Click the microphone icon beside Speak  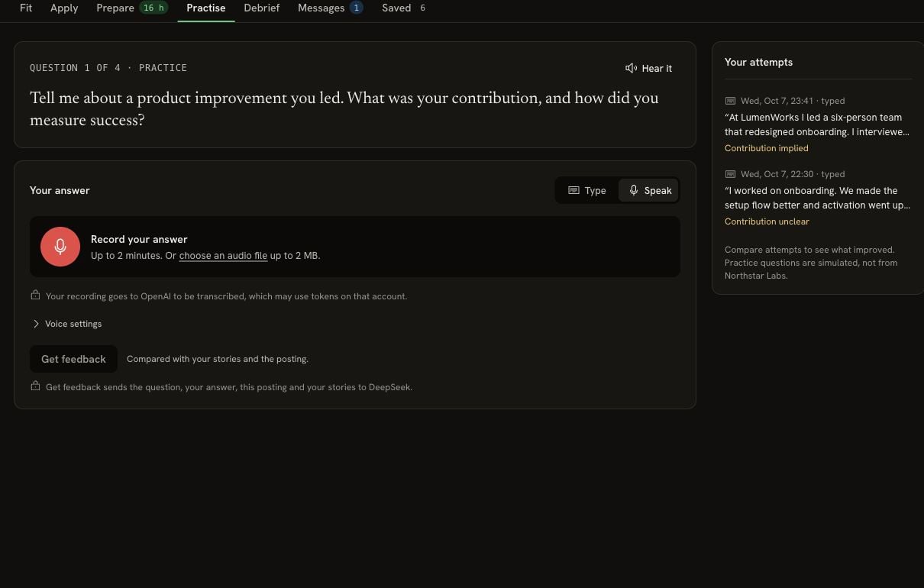click(633, 190)
